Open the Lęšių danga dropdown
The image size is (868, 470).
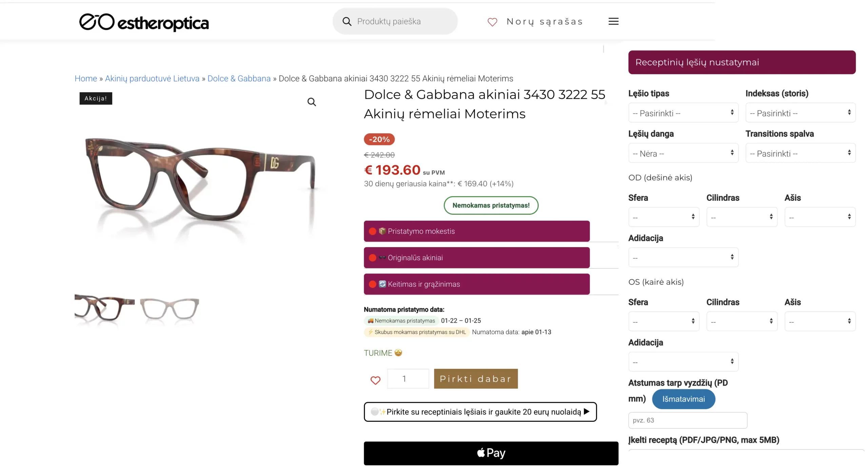683,153
